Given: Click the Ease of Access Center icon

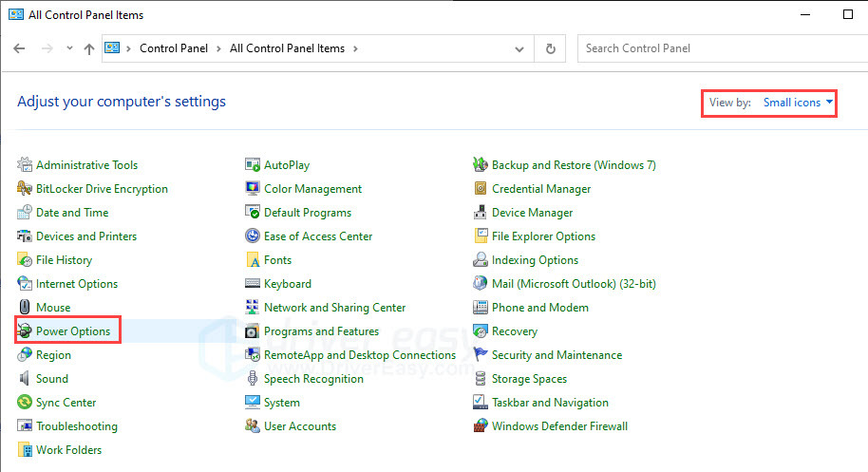Looking at the screenshot, I should pyautogui.click(x=253, y=236).
